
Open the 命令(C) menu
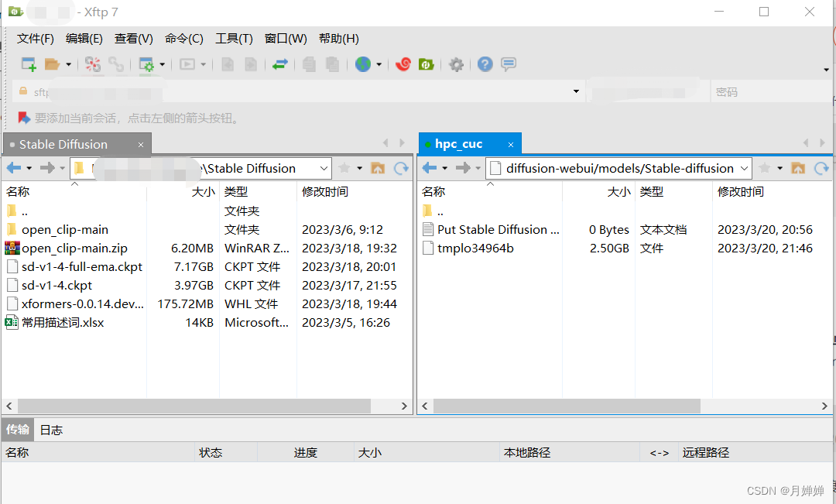184,39
